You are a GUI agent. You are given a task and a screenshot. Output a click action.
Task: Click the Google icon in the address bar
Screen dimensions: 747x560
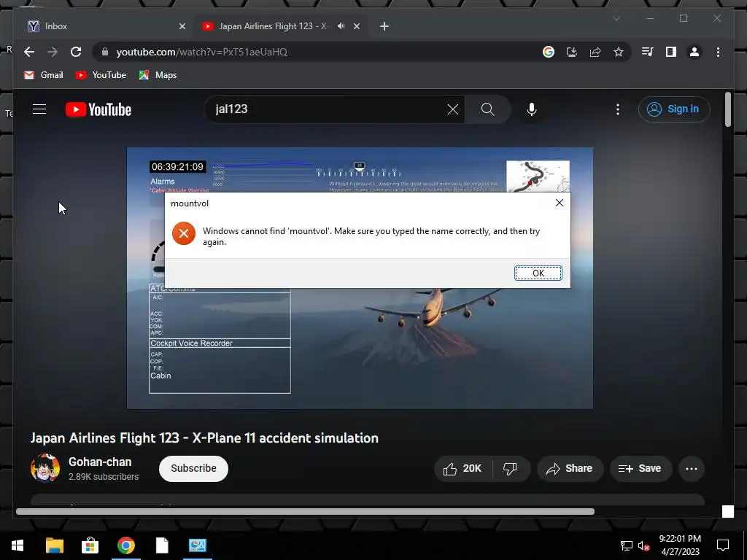pos(549,52)
